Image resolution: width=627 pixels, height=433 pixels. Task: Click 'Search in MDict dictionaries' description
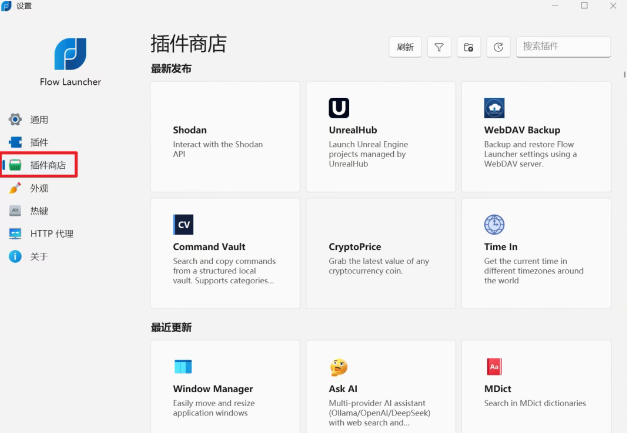[x=535, y=403]
